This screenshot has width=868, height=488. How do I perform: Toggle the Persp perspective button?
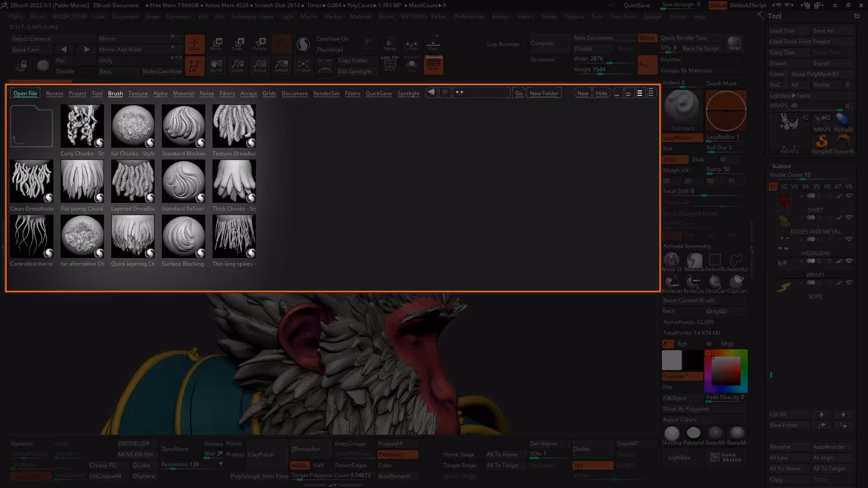point(433,66)
